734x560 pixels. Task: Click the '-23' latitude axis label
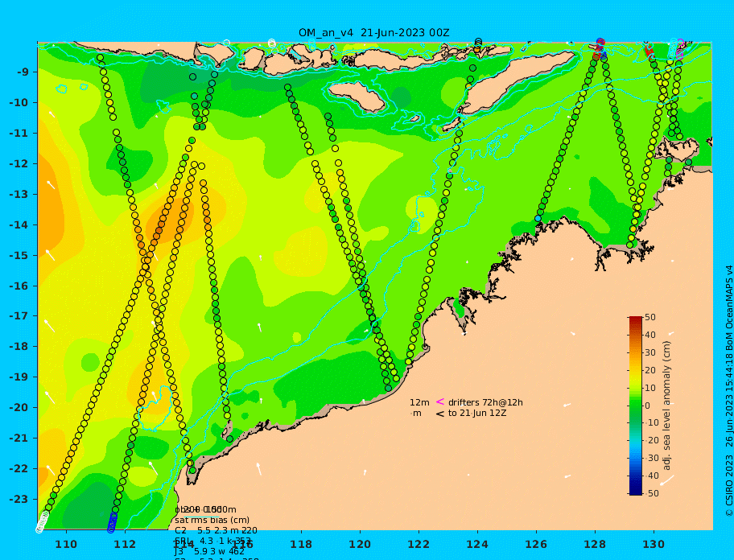pyautogui.click(x=19, y=499)
